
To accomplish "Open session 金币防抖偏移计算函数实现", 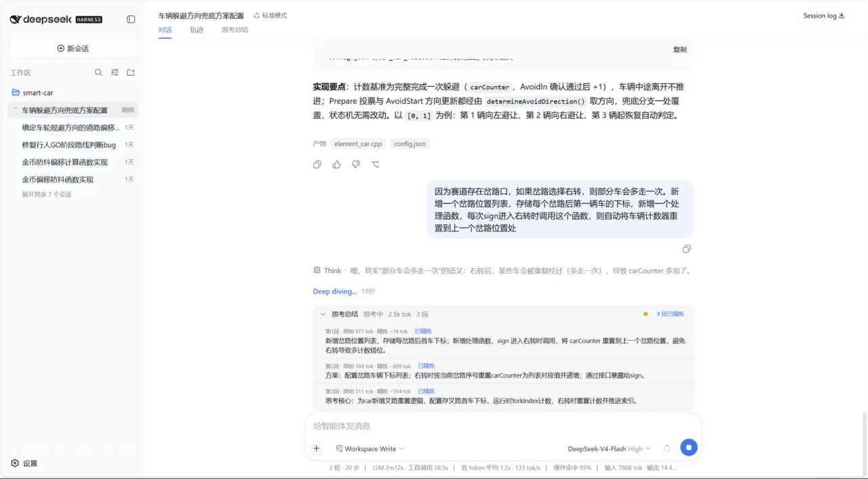I will 73,162.
